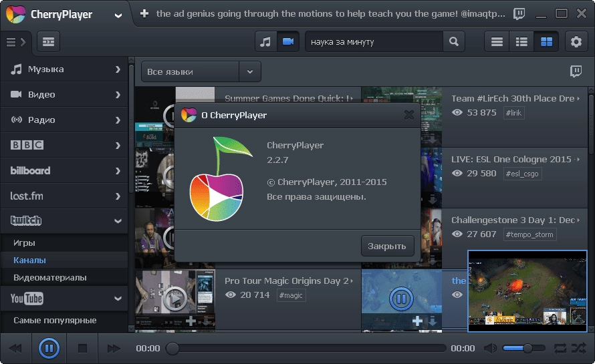The height and width of the screenshot is (364, 595).
Task: Click the CherryPlayer logo in the title bar
Action: pyautogui.click(x=15, y=14)
